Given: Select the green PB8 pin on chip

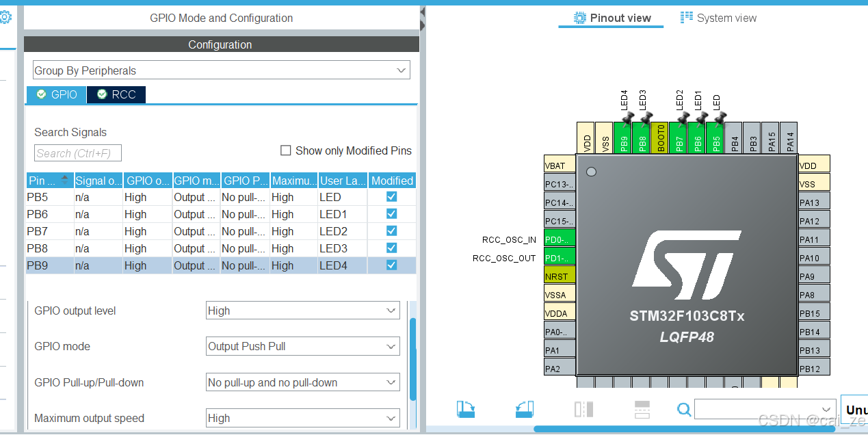Looking at the screenshot, I should click(641, 137).
